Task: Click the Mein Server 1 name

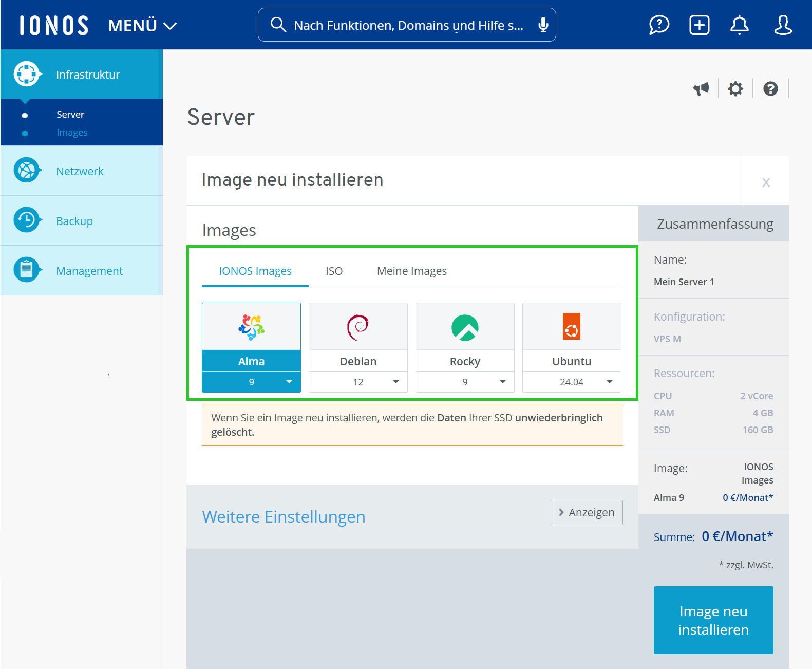Action: [x=684, y=282]
